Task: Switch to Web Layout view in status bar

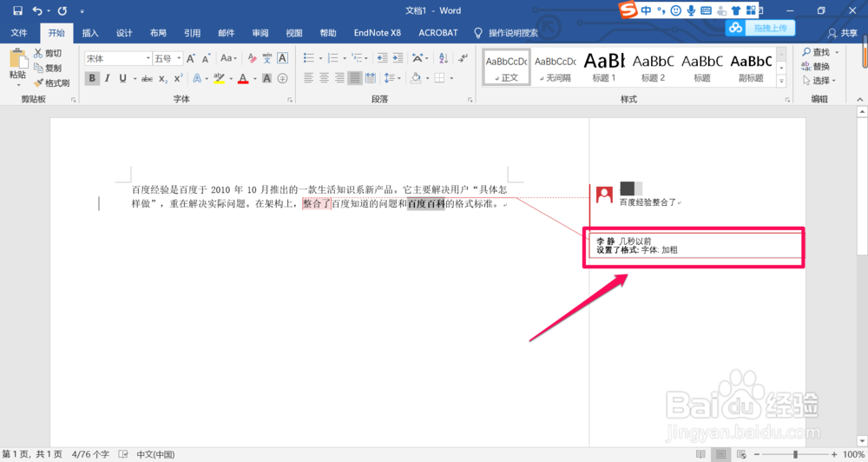Action: click(741, 454)
